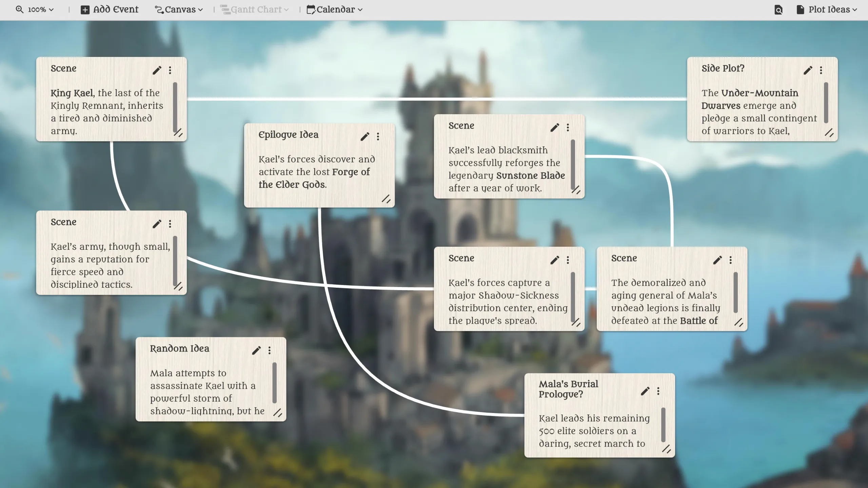Click the bold text "Under-Mountain Dwarves"

click(x=750, y=99)
